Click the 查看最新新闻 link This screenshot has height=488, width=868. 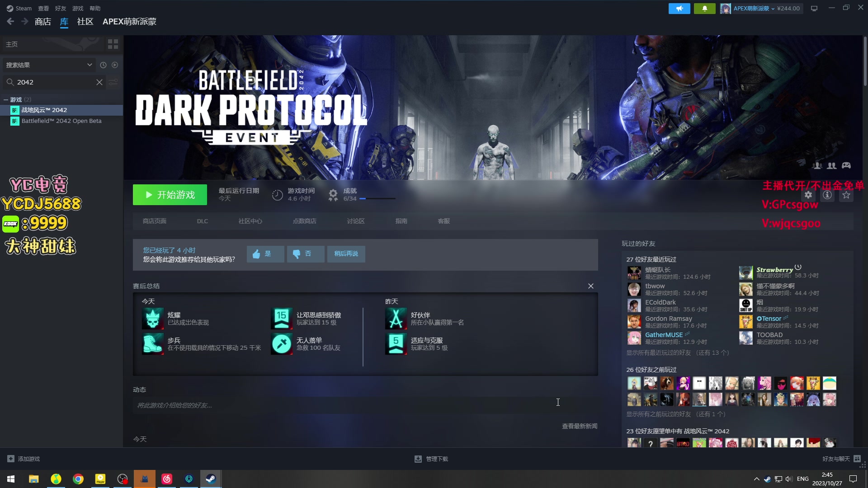pos(579,426)
